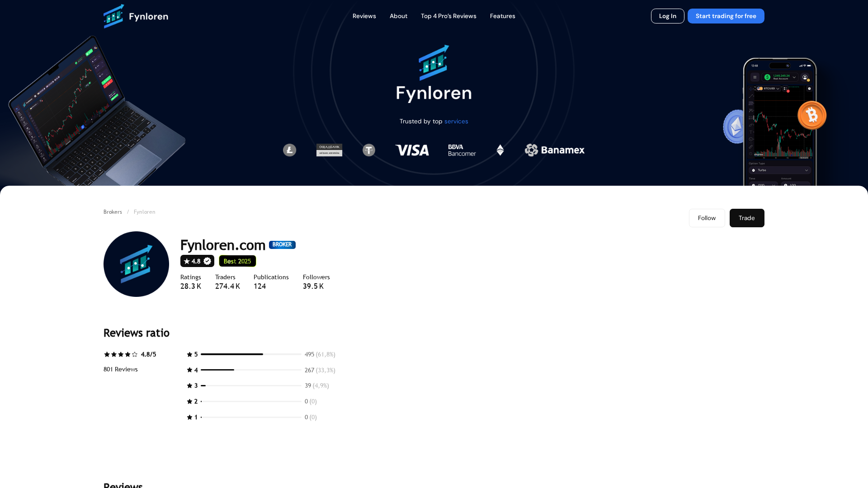Click the Banamex bank logo
The image size is (868, 488).
pyautogui.click(x=554, y=150)
